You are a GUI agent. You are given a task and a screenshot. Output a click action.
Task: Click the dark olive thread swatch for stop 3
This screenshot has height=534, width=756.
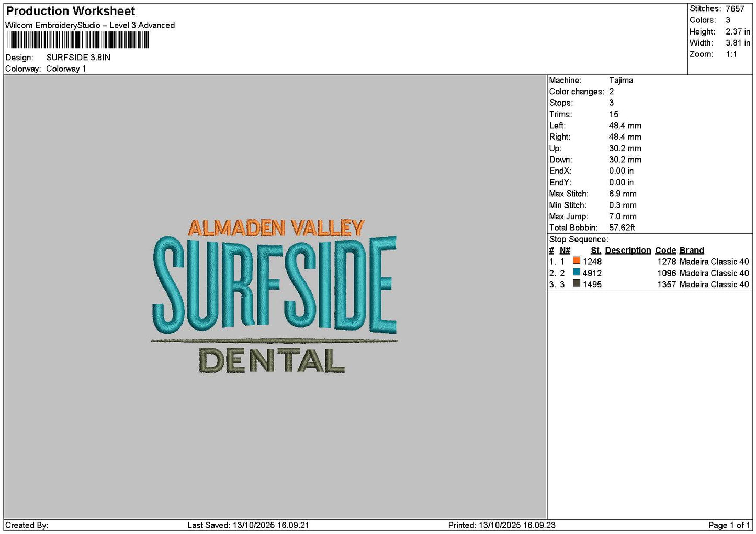pos(577,283)
